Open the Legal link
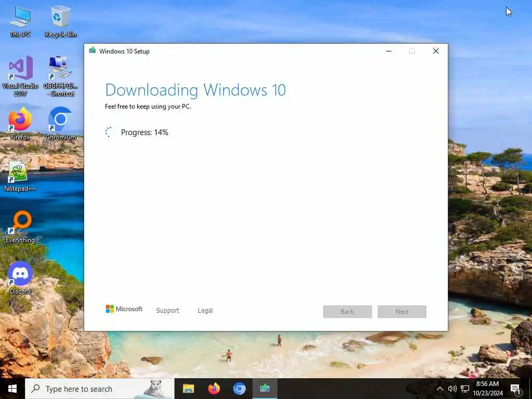The width and height of the screenshot is (532, 399). click(205, 311)
